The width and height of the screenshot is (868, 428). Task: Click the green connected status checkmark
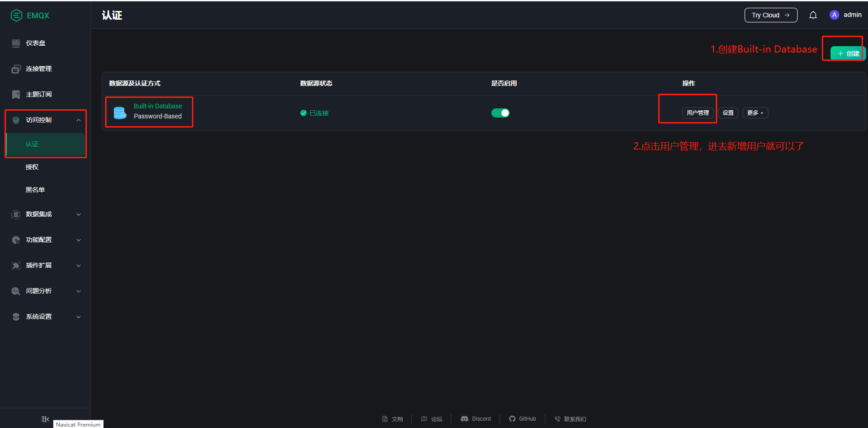coord(304,113)
